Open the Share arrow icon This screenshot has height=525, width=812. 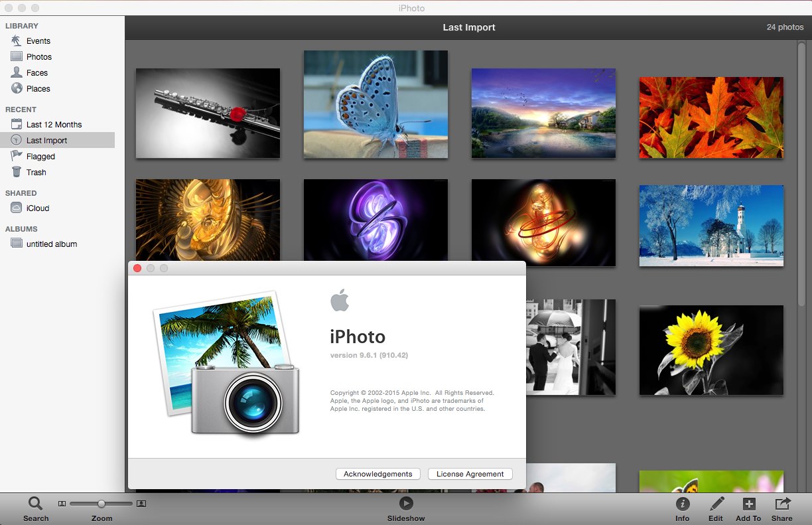(x=782, y=504)
